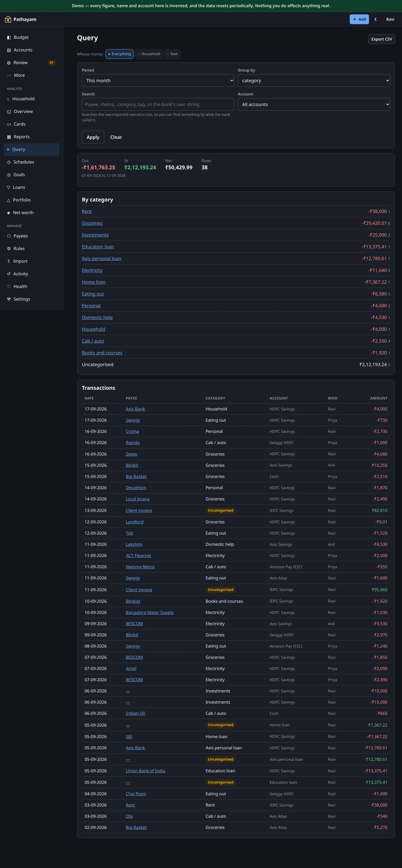Screen dimensions: 402x868
Task: Open the Net worth page
Action: [x=31, y=213]
